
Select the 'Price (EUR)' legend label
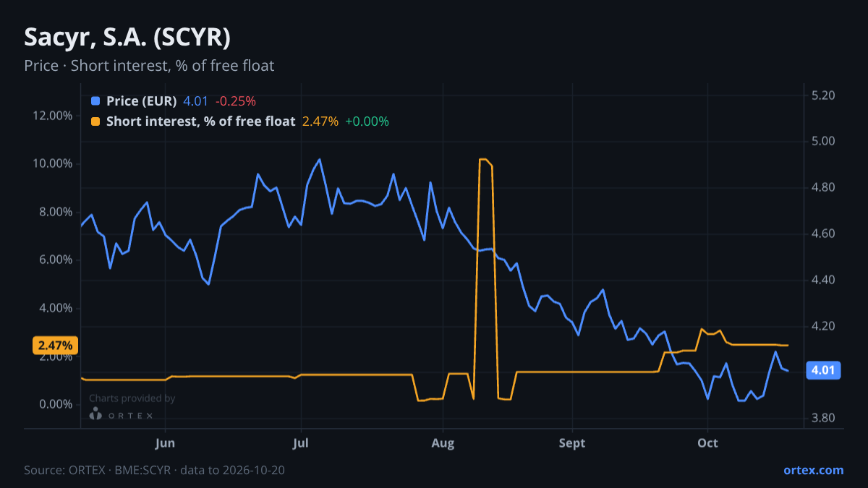coord(142,101)
